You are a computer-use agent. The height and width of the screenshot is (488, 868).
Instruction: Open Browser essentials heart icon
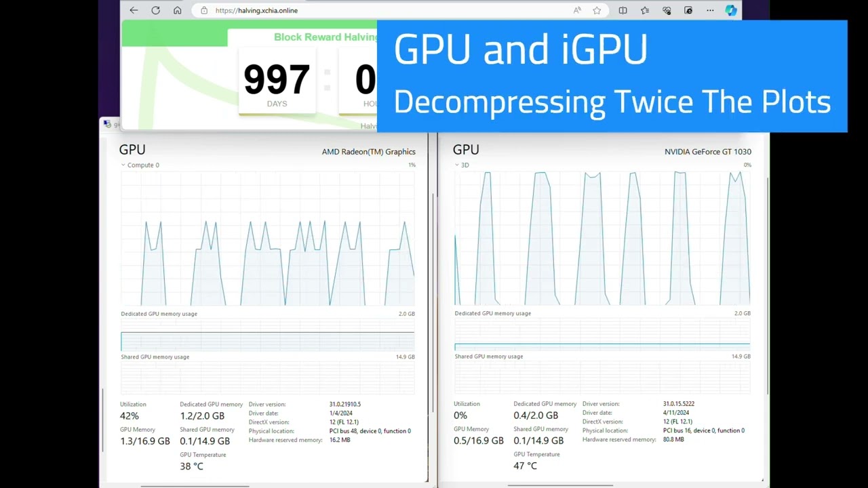[x=667, y=10]
